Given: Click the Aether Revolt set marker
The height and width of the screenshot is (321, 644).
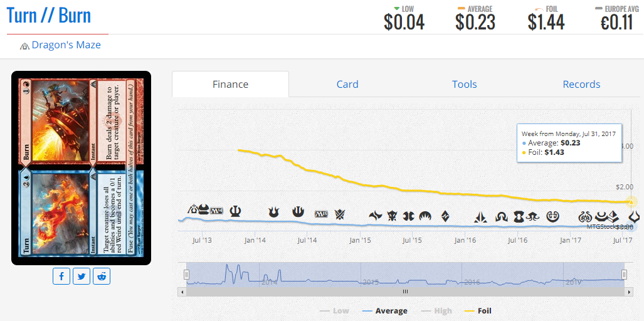Looking at the screenshot, I should point(584,216).
